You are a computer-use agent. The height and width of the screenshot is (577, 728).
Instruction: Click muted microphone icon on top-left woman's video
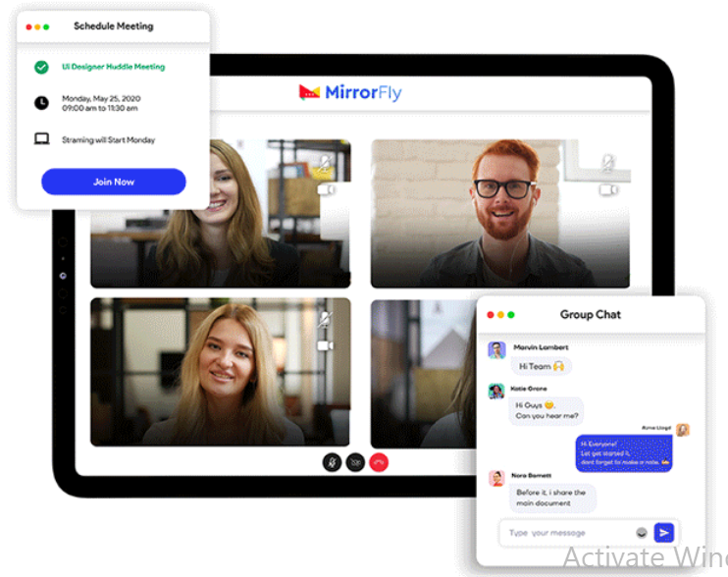[325, 164]
